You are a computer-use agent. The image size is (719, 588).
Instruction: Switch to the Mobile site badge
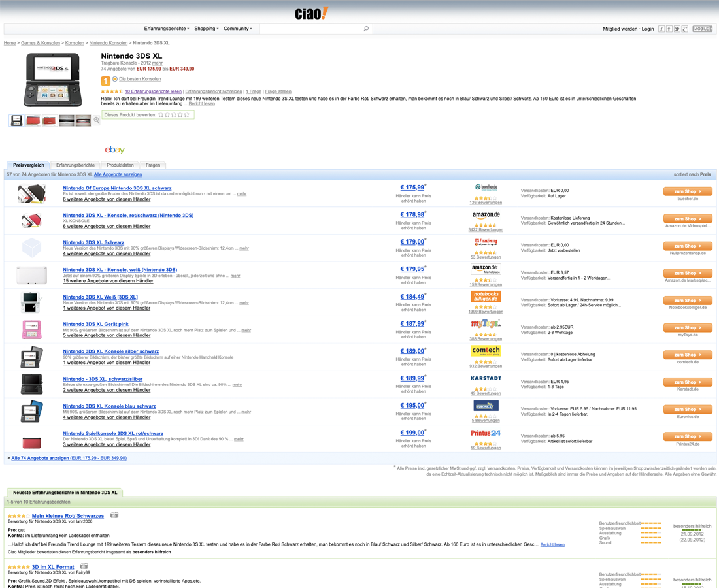pos(703,29)
